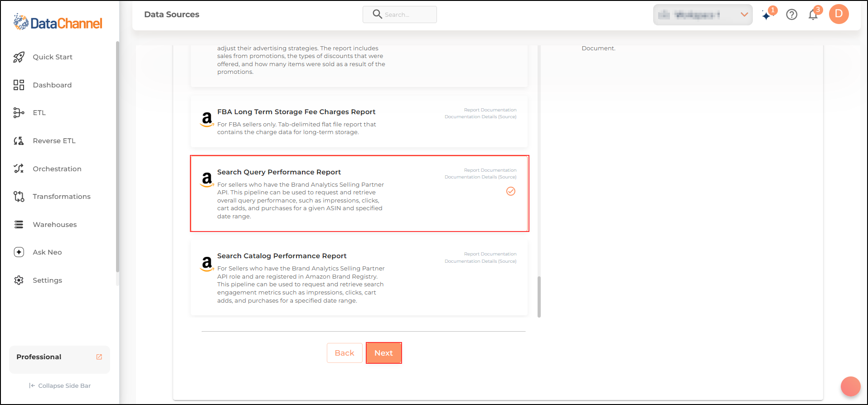Viewport: 868px width, 405px height.
Task: Open Report Documentation for Search Query Performance
Action: (490, 170)
